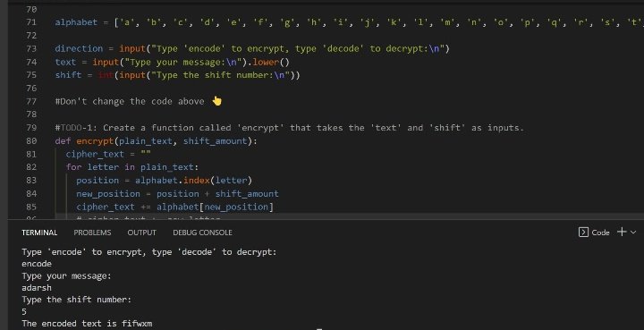Click the 'encrypt' function name on line 80

coord(95,140)
